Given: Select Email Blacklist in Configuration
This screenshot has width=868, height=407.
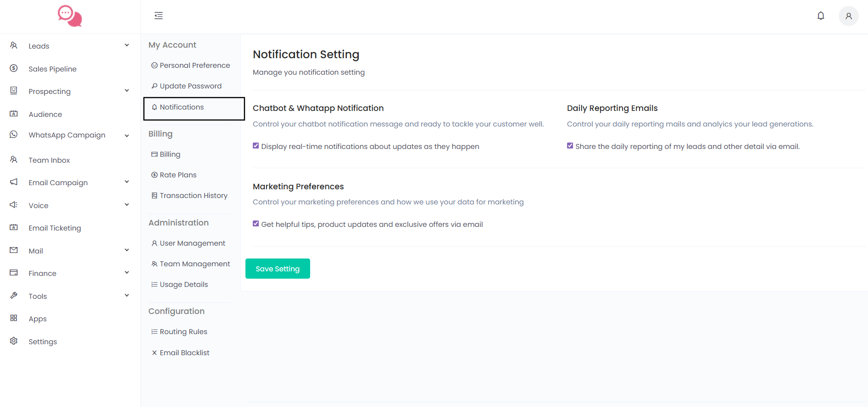Looking at the screenshot, I should pos(184,353).
